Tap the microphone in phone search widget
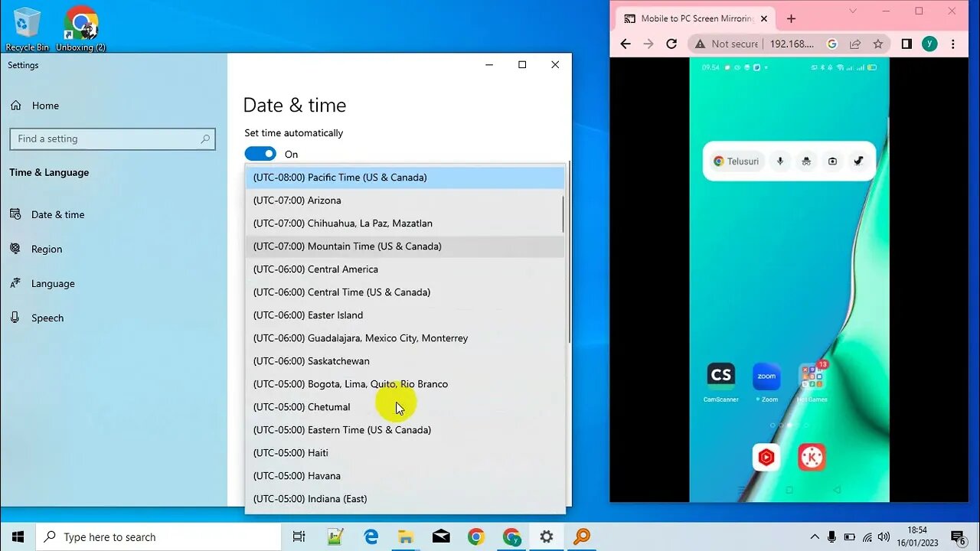Image resolution: width=980 pixels, height=551 pixels. click(x=780, y=161)
